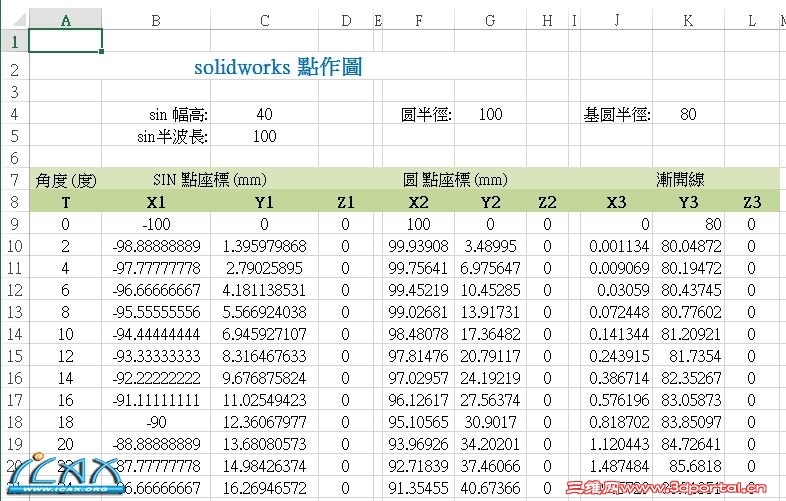Click the select-all corner triangle
The width and height of the screenshot is (786, 501).
pyautogui.click(x=19, y=20)
